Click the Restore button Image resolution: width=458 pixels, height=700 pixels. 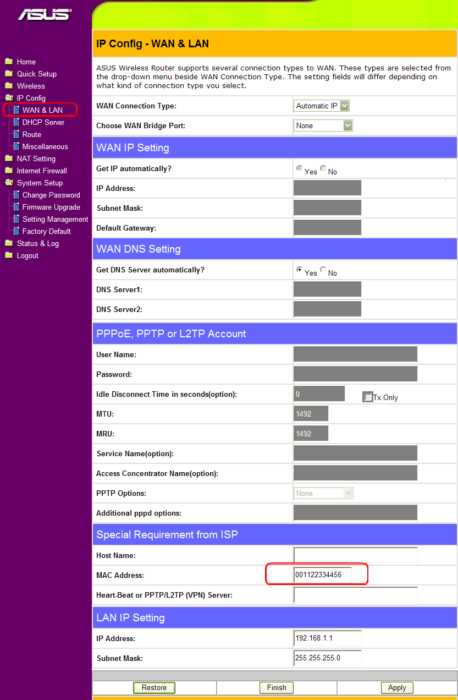pyautogui.click(x=154, y=688)
